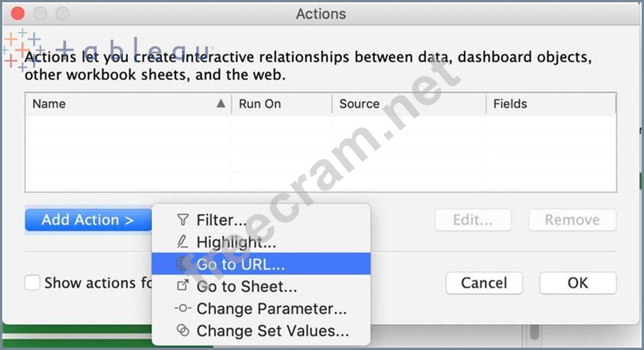The height and width of the screenshot is (350, 644).
Task: Click the Change Set Values circles icon
Action: click(183, 330)
